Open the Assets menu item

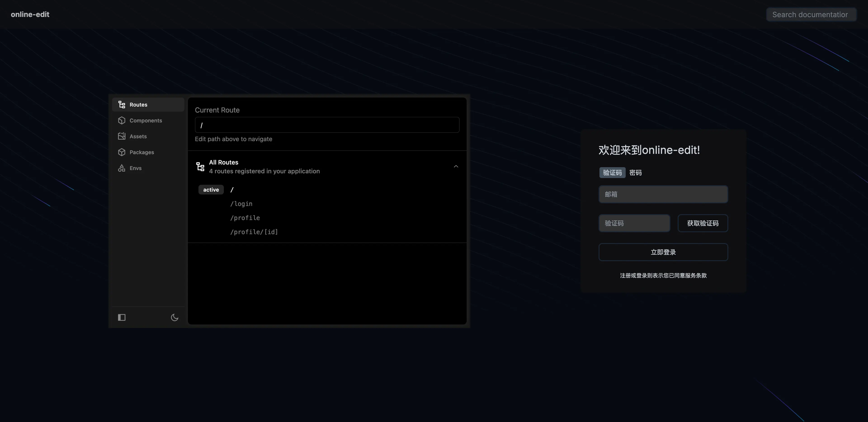click(148, 136)
